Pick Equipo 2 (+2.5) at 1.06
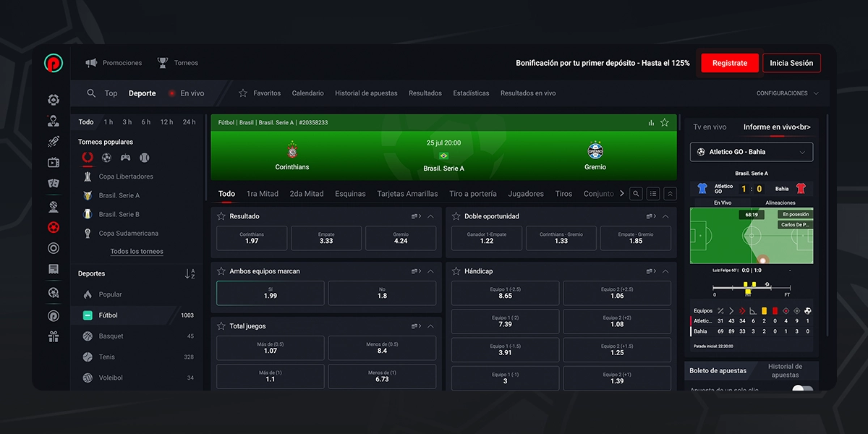The image size is (868, 434). (x=617, y=293)
